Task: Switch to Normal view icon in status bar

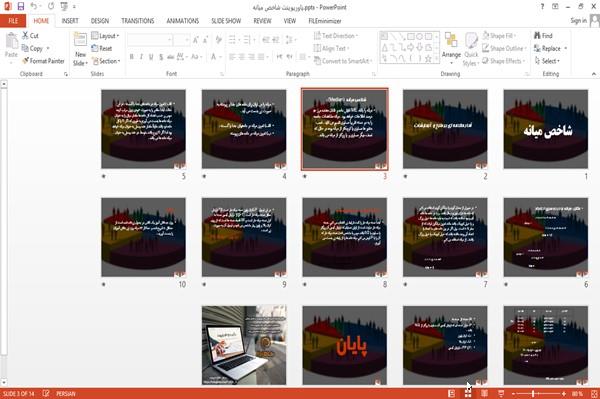Action: click(x=452, y=394)
